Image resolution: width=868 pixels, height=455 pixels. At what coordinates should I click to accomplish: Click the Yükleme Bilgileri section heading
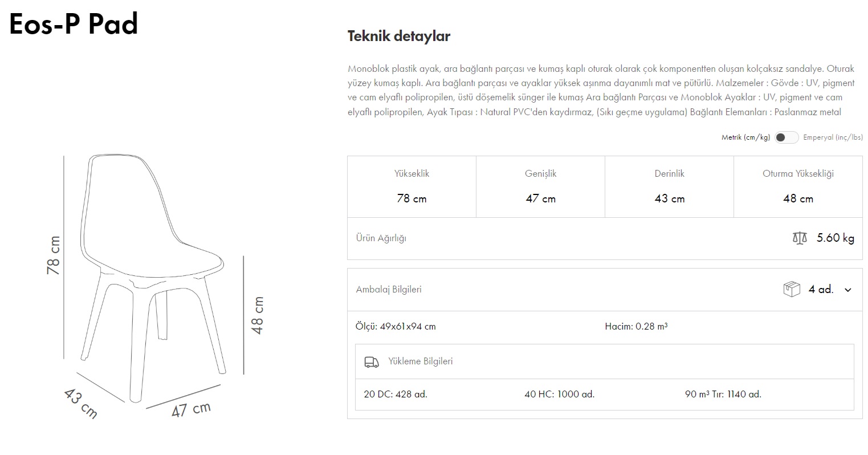(421, 361)
